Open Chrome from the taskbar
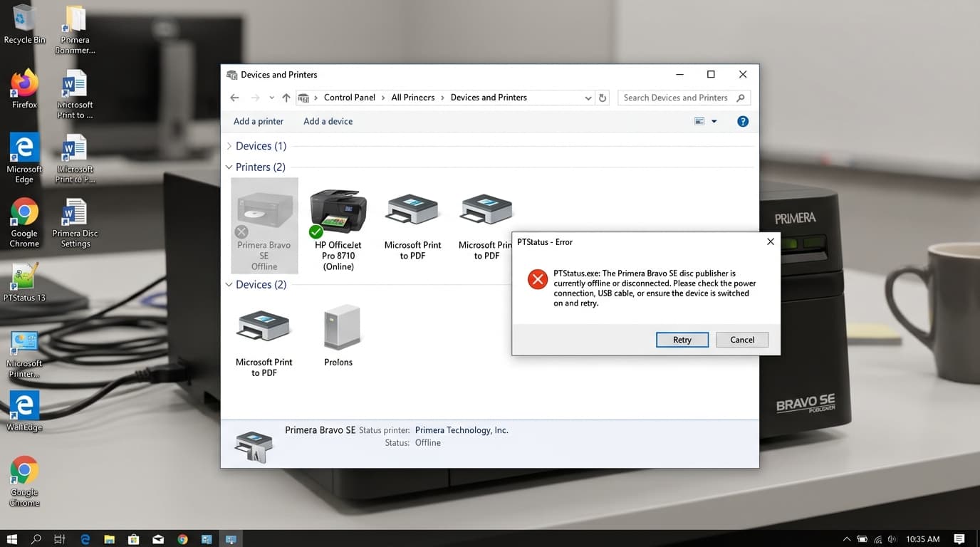 click(182, 539)
